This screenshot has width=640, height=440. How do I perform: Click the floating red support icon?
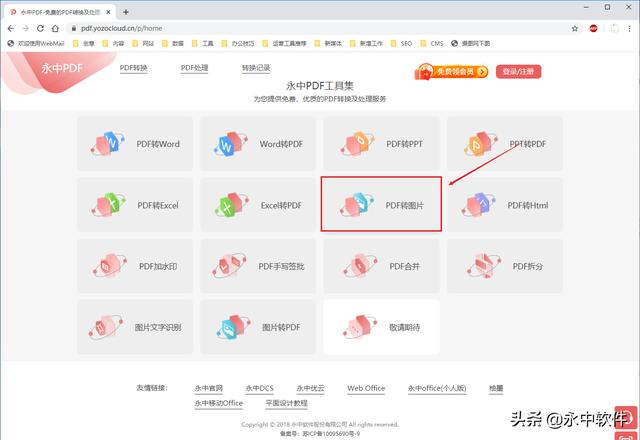click(626, 417)
